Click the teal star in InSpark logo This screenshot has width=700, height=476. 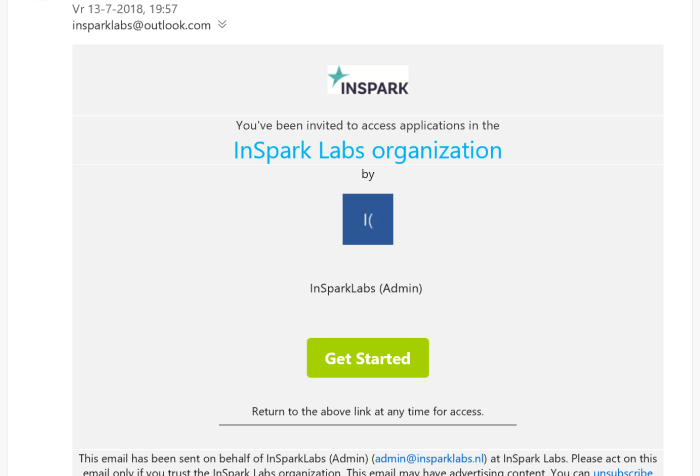[x=338, y=76]
